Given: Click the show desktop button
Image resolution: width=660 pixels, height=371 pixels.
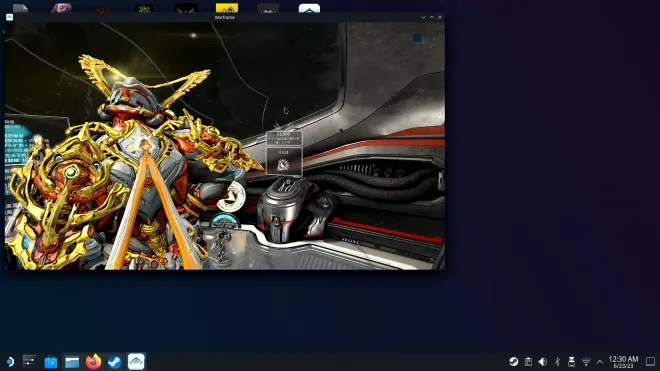Looking at the screenshot, I should point(650,362).
